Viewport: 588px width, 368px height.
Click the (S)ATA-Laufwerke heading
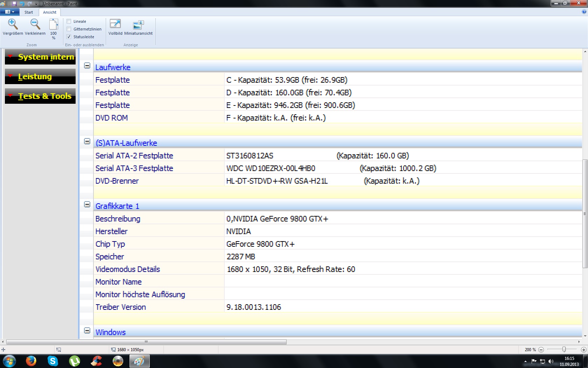126,143
